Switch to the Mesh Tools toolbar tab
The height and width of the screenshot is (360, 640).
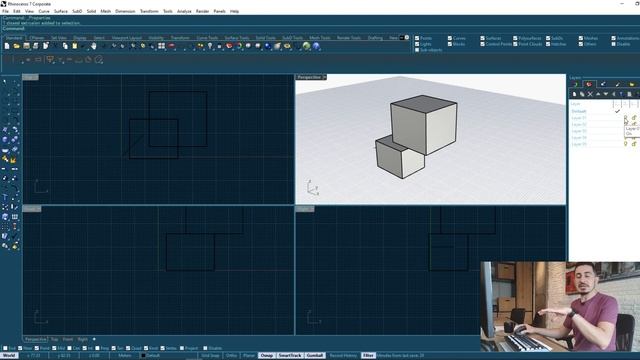coord(320,38)
